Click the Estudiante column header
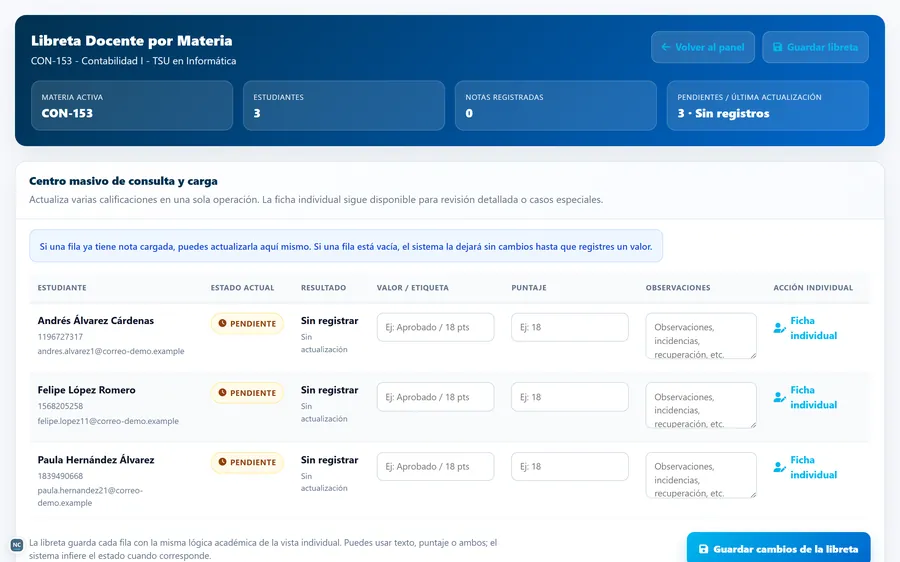This screenshot has width=900, height=562. [62, 288]
